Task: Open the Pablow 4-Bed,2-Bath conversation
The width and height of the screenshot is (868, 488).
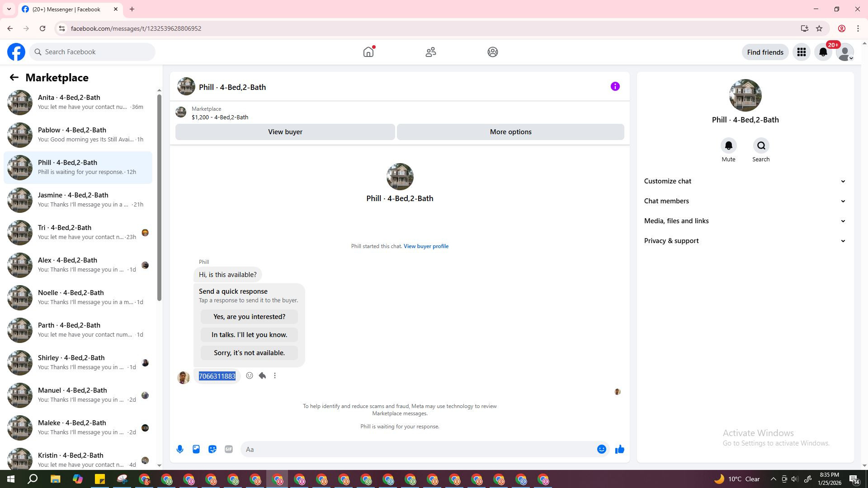Action: coord(78,135)
